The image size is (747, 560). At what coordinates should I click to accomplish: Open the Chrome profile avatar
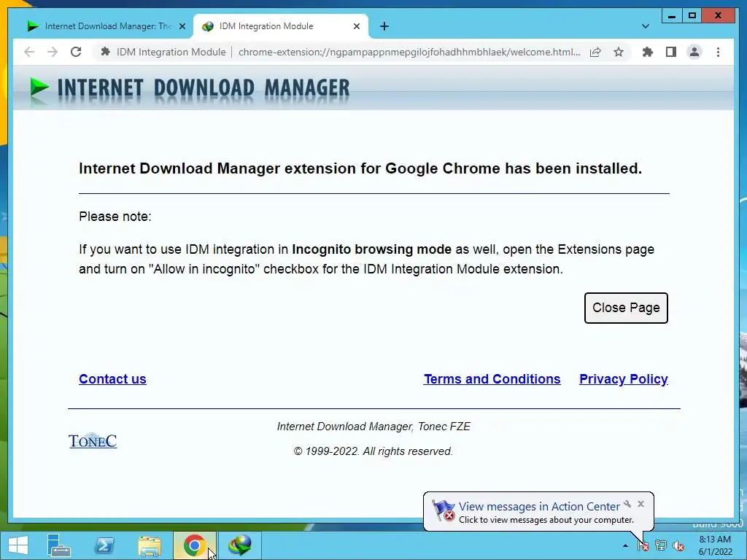click(694, 52)
